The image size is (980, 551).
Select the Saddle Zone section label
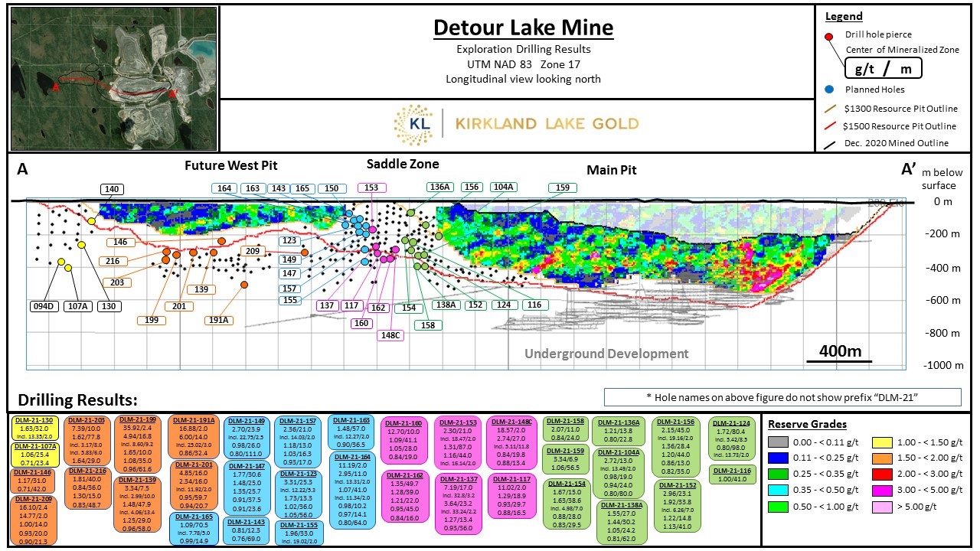[403, 164]
